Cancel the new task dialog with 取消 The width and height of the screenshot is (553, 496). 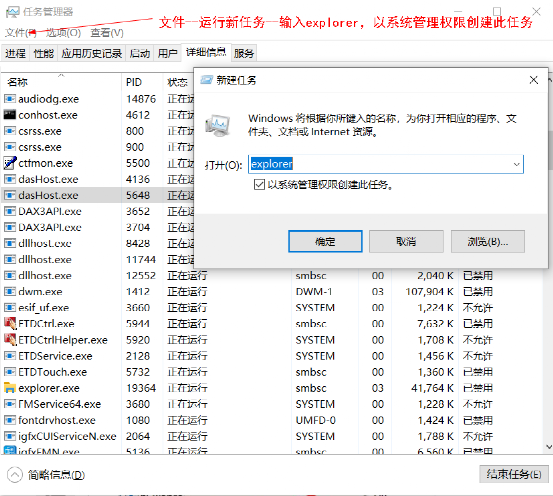coord(406,242)
